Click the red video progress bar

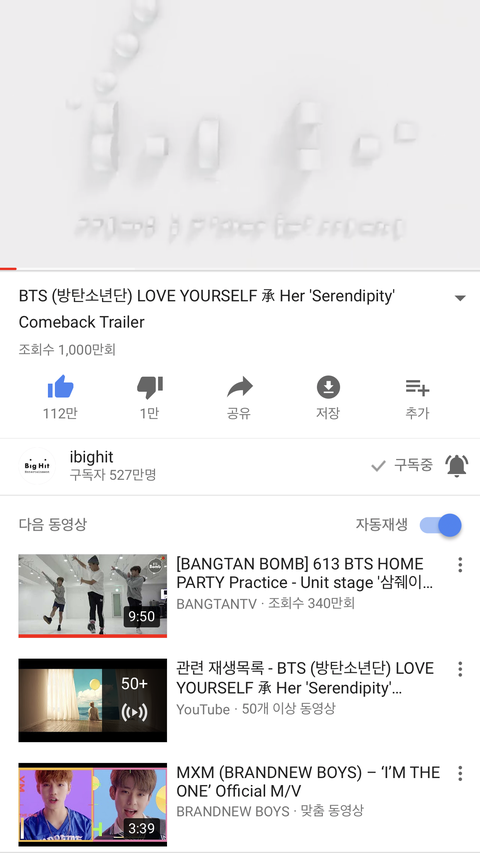click(x=8, y=269)
